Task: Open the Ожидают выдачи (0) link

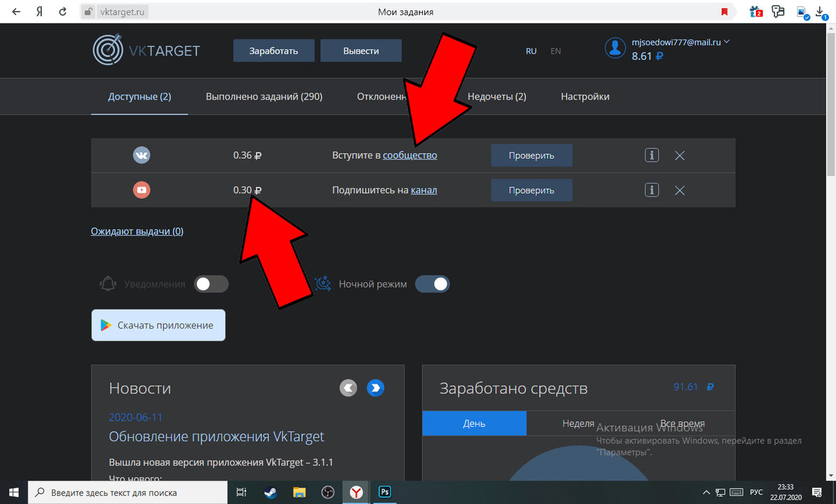Action: 137,231
